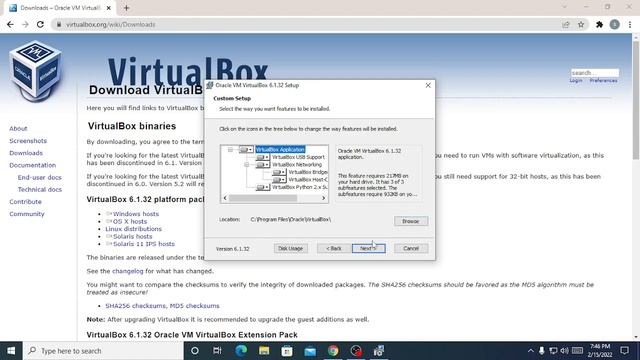
Task: Click the Browse button for install location
Action: pos(411,221)
